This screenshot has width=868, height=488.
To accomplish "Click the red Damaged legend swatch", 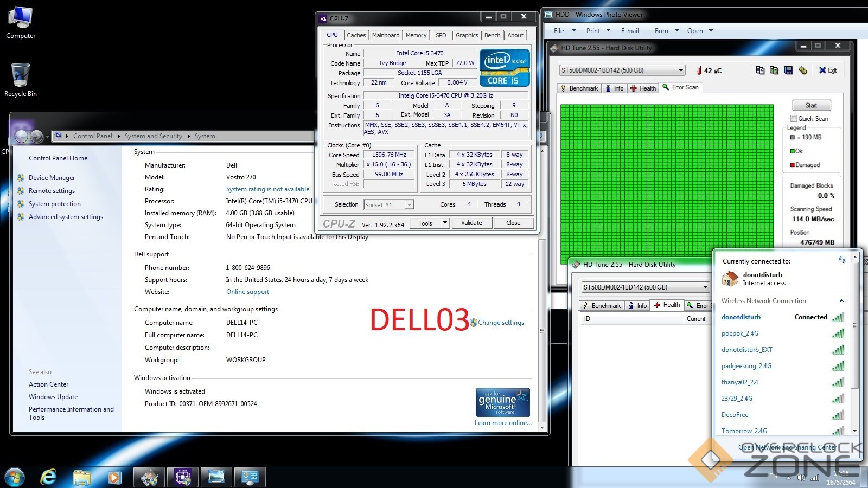I will (793, 165).
